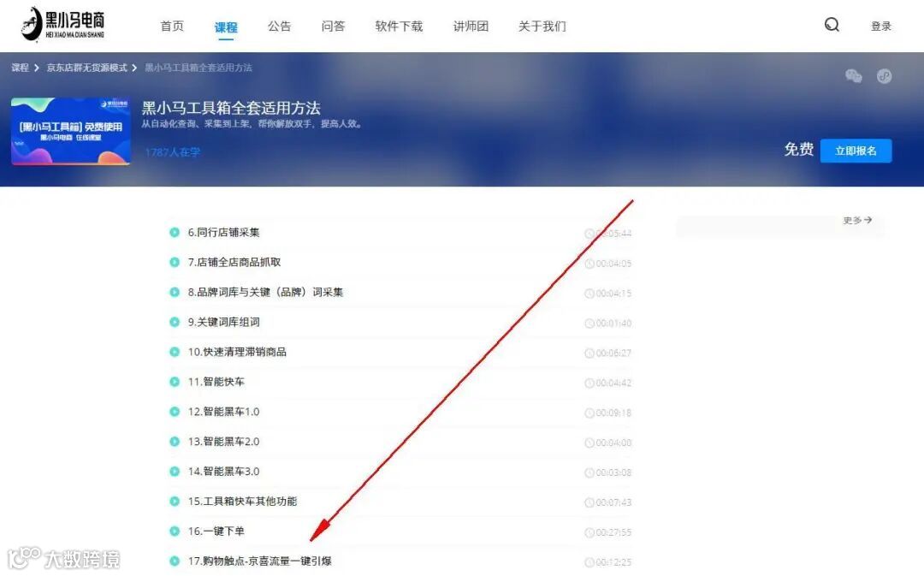Click the 黑小马电商 logo
Screen dimensions: 924x576
tap(63, 24)
